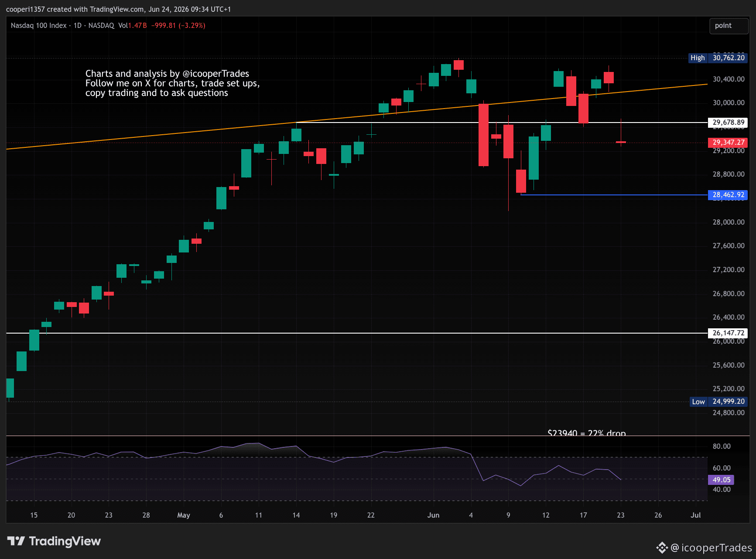Click the high price label "30,762.20"

click(x=729, y=58)
